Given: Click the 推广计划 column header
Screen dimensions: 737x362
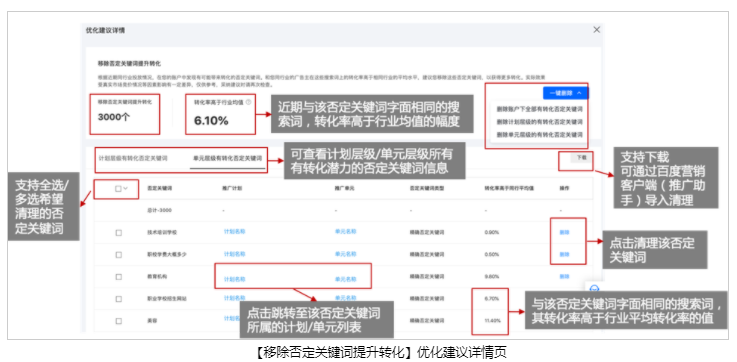Looking at the screenshot, I should point(231,189).
